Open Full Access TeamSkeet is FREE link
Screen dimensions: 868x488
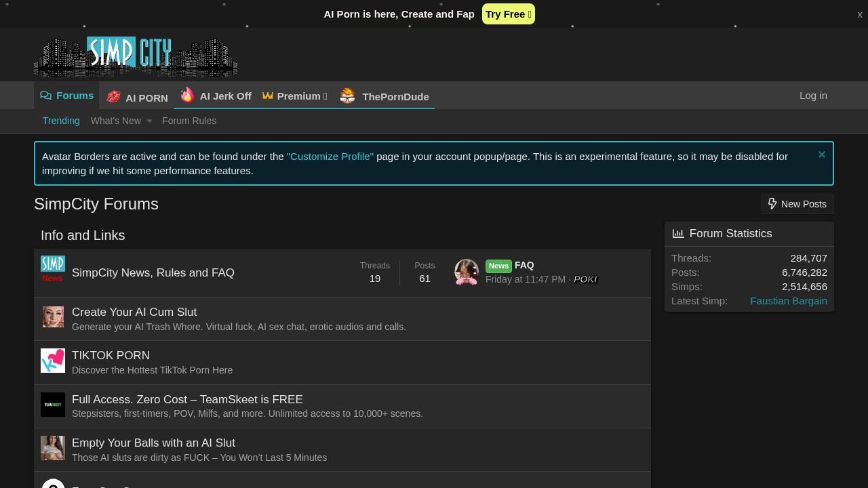[187, 399]
